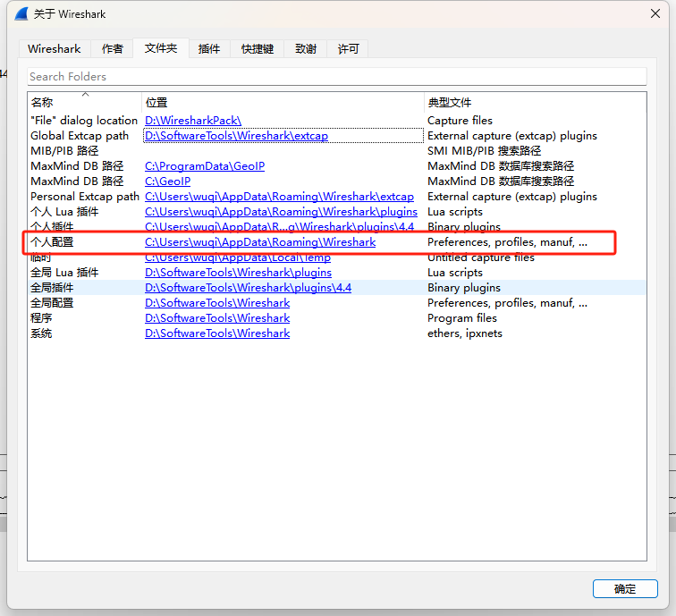Viewport: 676px width, 616px height.
Task: Select the 程序 row name
Action: (41, 318)
